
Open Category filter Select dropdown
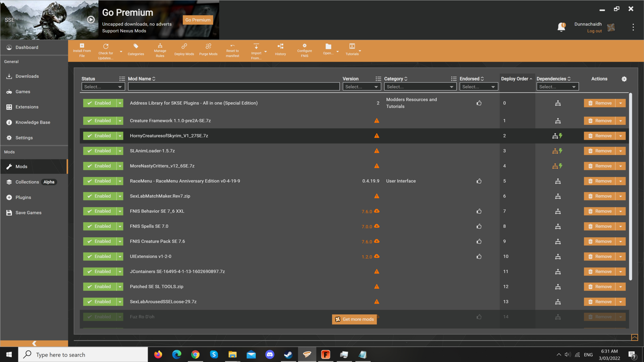click(x=420, y=87)
